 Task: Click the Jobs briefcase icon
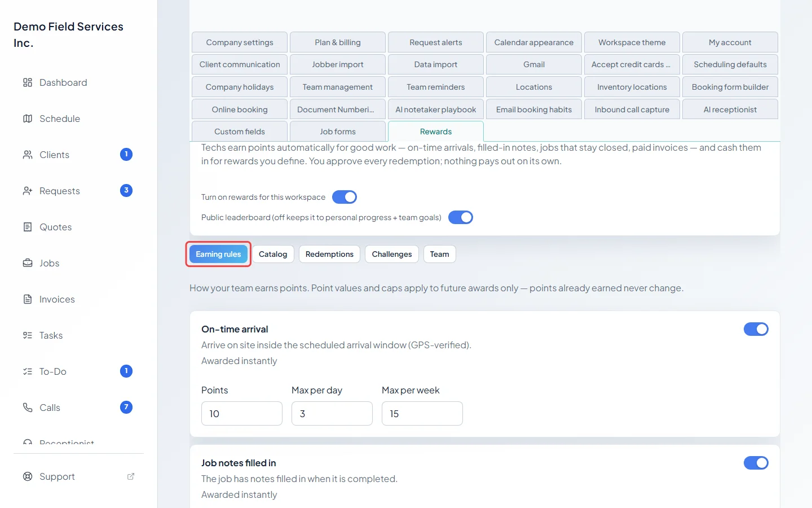click(28, 263)
